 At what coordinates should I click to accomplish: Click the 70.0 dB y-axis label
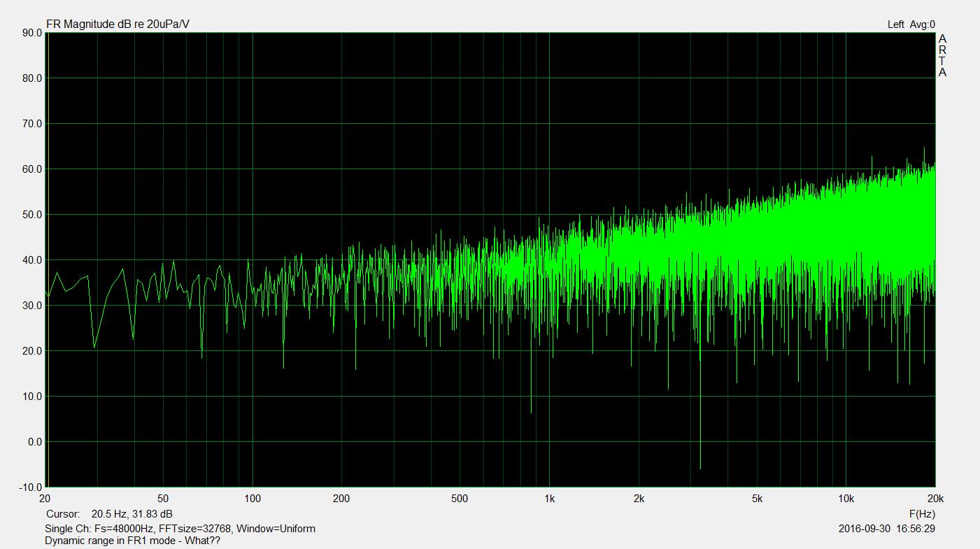pyautogui.click(x=31, y=124)
